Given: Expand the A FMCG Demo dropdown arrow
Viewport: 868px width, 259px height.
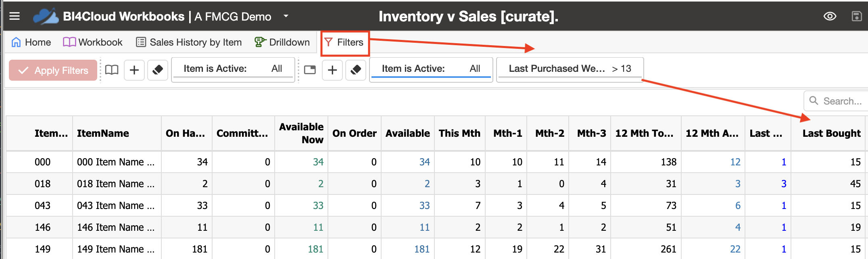Looking at the screenshot, I should pyautogui.click(x=286, y=16).
